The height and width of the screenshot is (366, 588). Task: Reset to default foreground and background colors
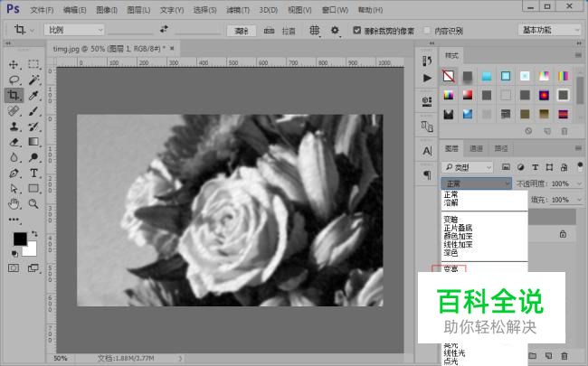click(14, 254)
